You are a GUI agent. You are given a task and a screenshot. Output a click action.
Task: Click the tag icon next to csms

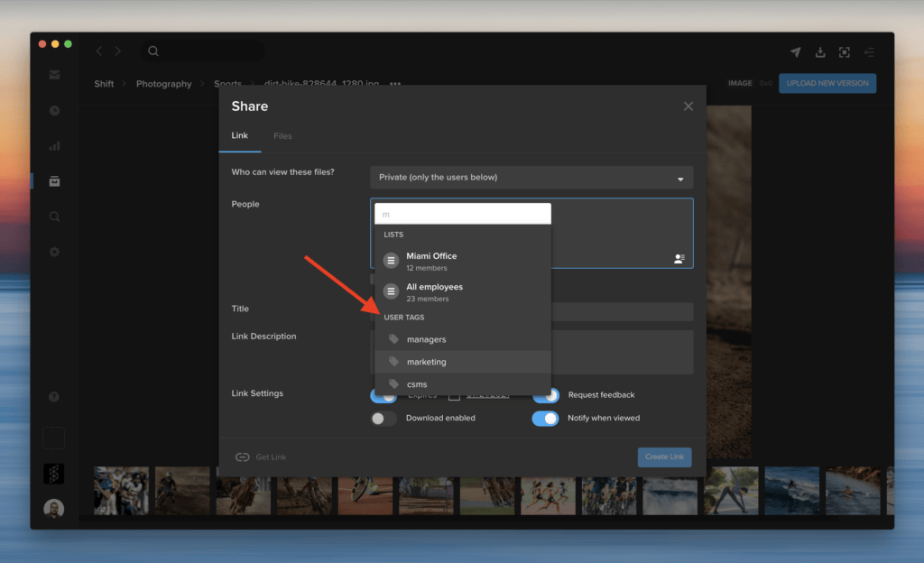pos(393,384)
